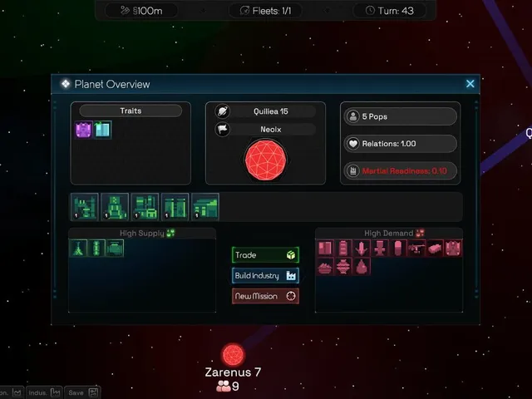
Task: Click the red planet wireframe in overview
Action: click(x=266, y=160)
